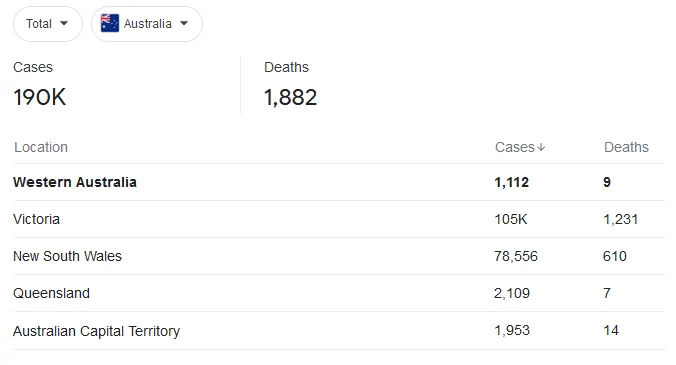Select the Australian Capital Territory row
The width and height of the screenshot is (676, 365).
pyautogui.click(x=338, y=331)
